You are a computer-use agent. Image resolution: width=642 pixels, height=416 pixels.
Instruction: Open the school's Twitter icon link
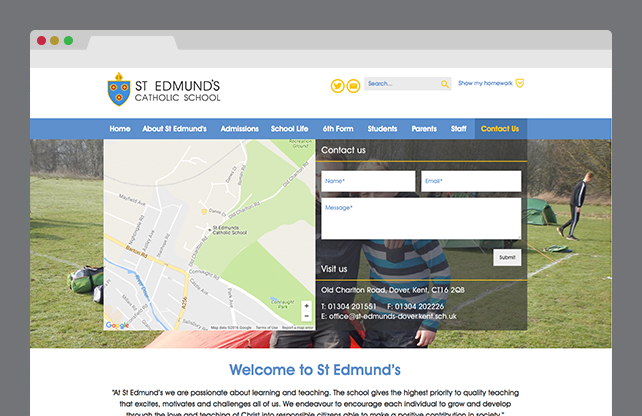point(337,85)
